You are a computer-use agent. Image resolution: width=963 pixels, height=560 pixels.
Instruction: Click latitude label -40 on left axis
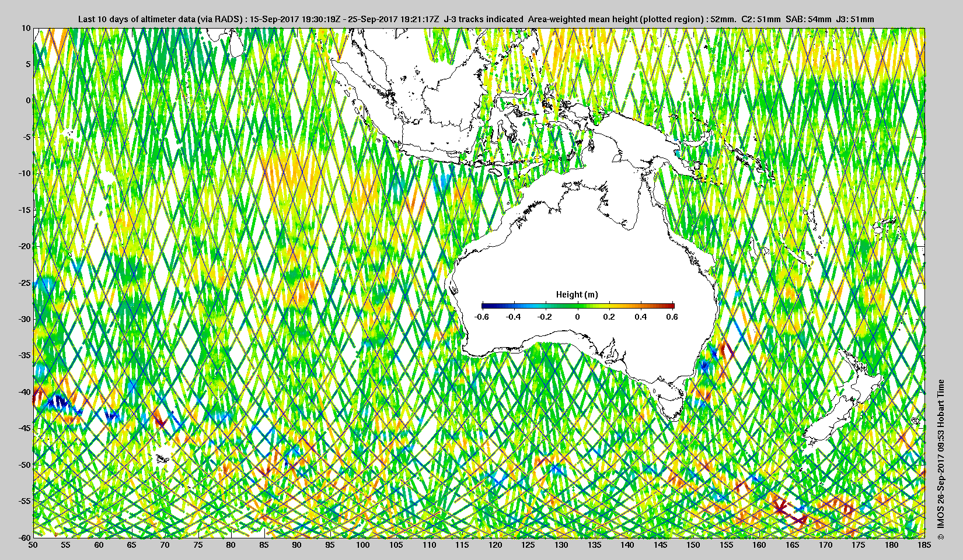click(25, 391)
